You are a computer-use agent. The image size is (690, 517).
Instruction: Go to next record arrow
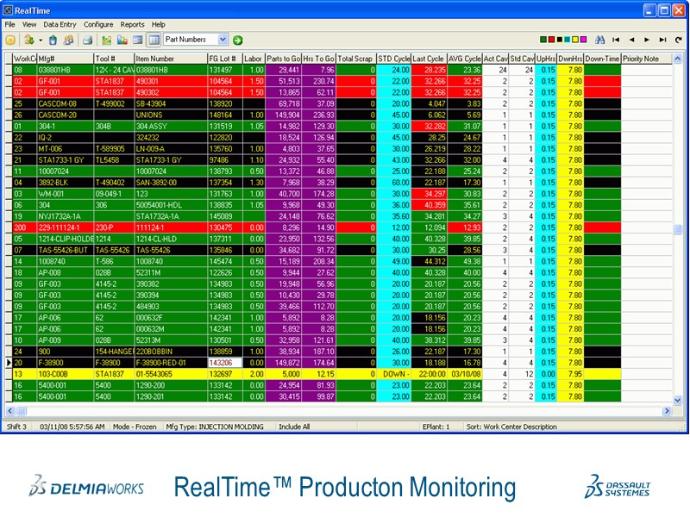coord(647,40)
